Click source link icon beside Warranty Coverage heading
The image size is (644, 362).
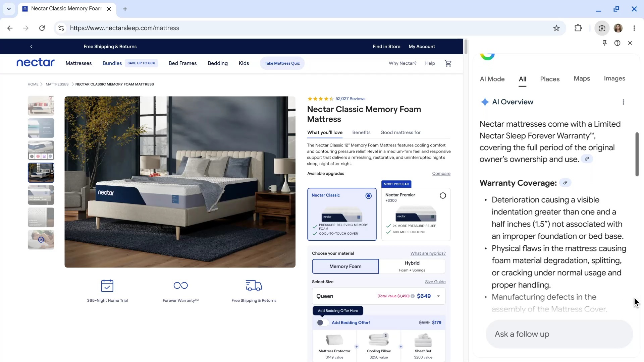[x=565, y=183]
